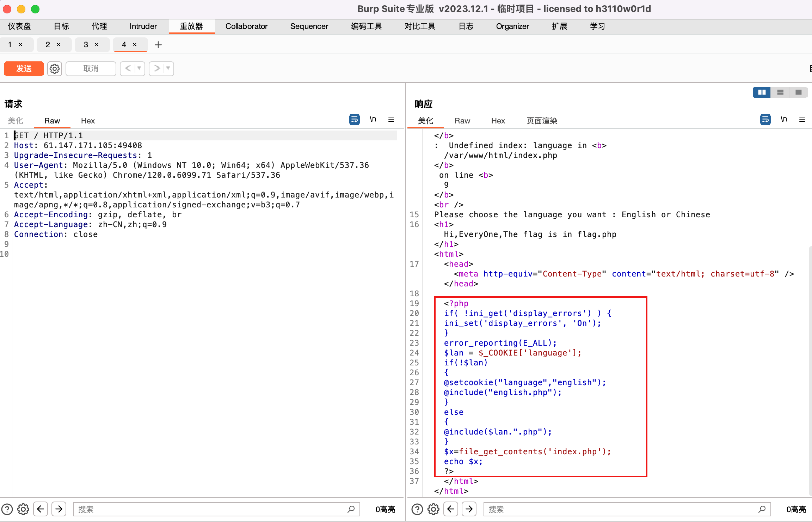Open the 日志 logger tab
The width and height of the screenshot is (812, 522).
click(x=466, y=26)
